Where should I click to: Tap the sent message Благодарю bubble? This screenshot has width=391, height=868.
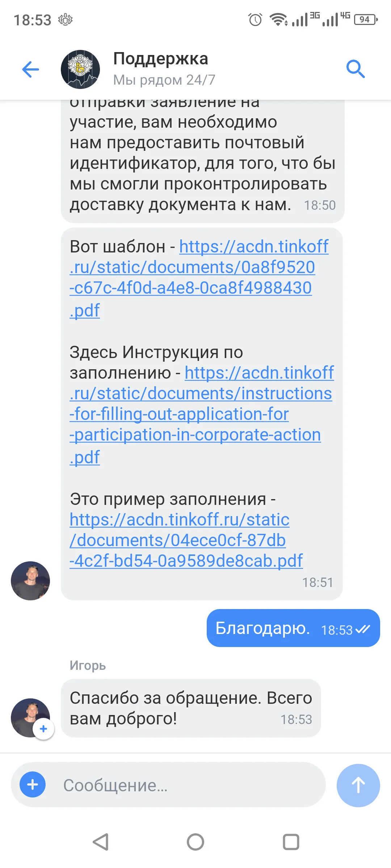point(293,628)
